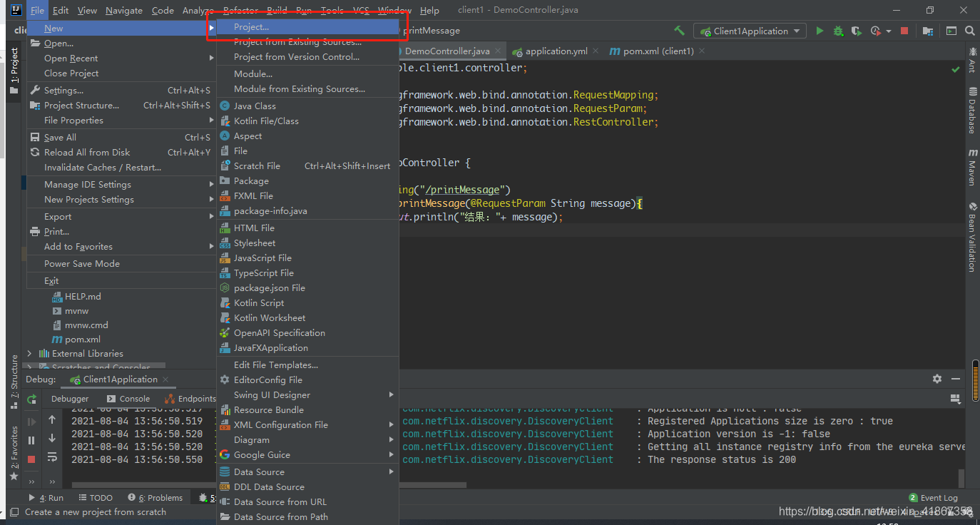Open the 4: Run tool window
Screen dimensions: 980x525
pos(46,498)
